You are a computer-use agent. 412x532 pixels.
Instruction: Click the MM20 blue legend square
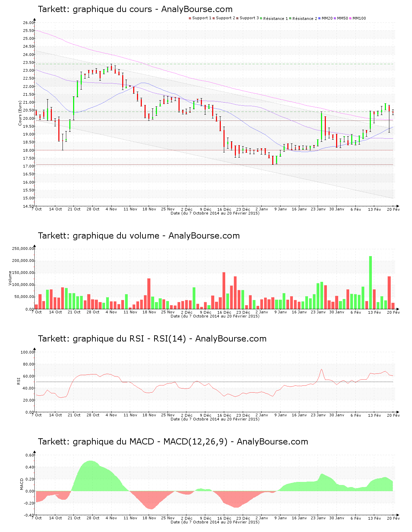tap(320, 18)
